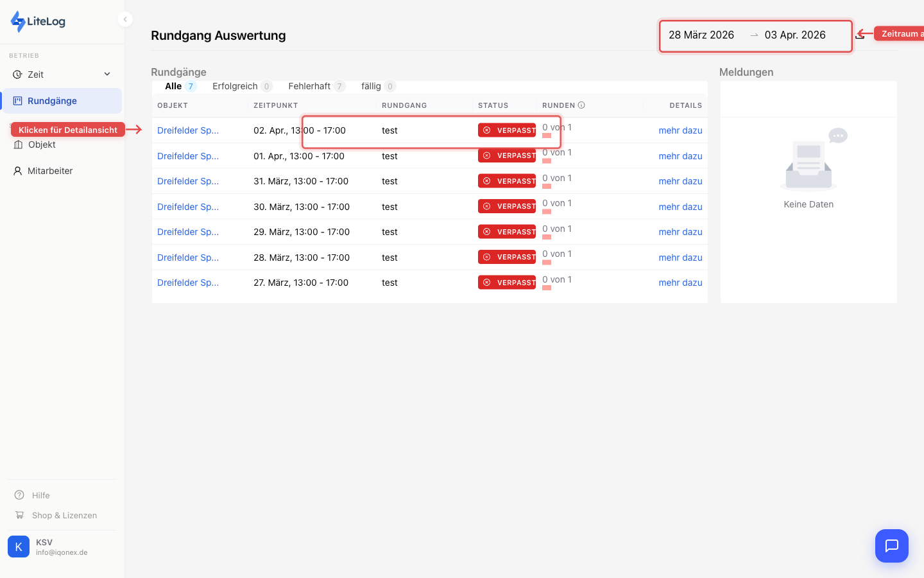Show the Alle tab
The height and width of the screenshot is (578, 924).
pyautogui.click(x=173, y=86)
